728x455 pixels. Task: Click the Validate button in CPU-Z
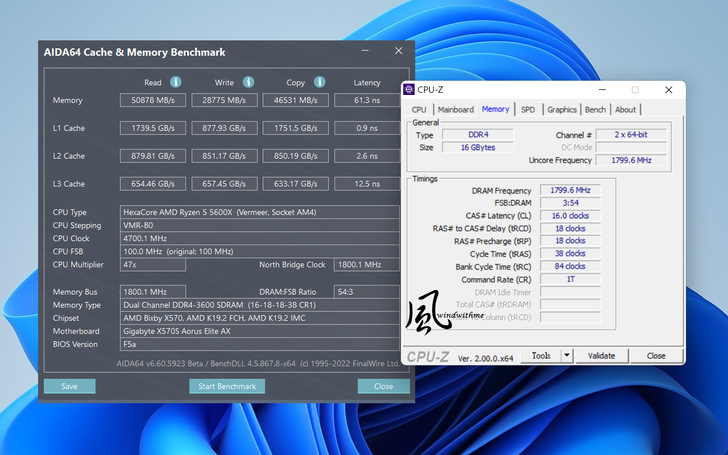[601, 356]
